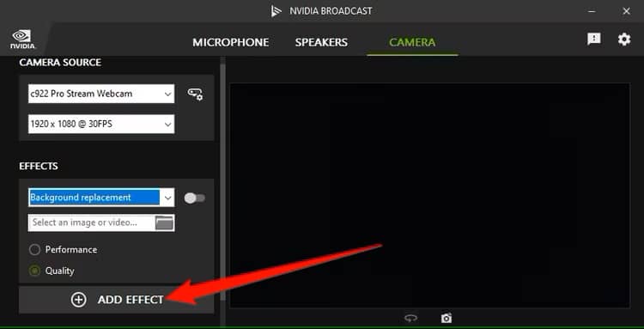644x329 pixels.
Task: Click the camera snapshot icon below preview
Action: [446, 318]
